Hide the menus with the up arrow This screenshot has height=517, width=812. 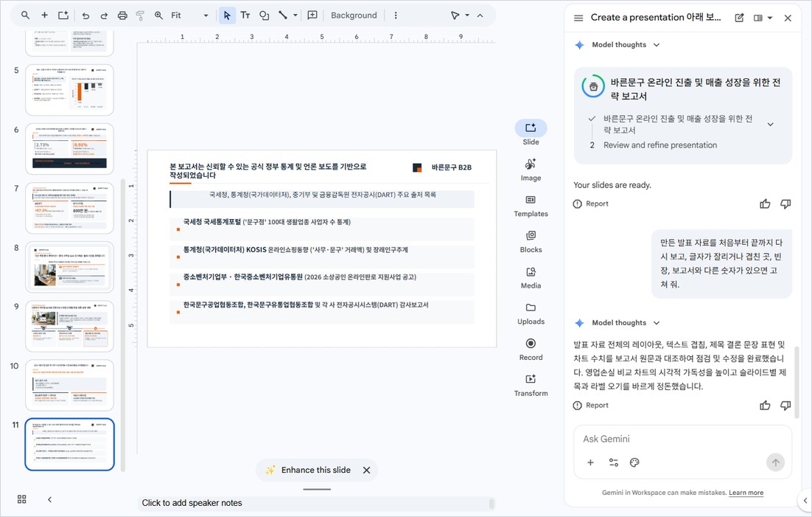(480, 15)
